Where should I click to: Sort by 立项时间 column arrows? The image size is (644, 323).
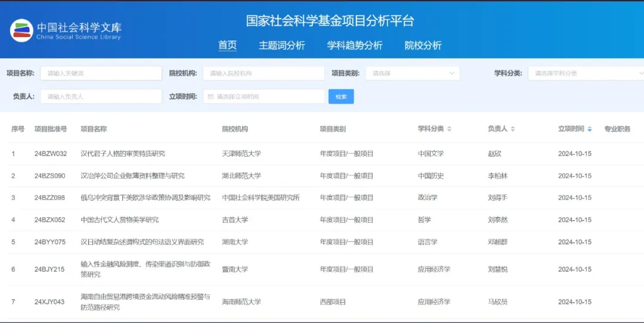(x=590, y=129)
